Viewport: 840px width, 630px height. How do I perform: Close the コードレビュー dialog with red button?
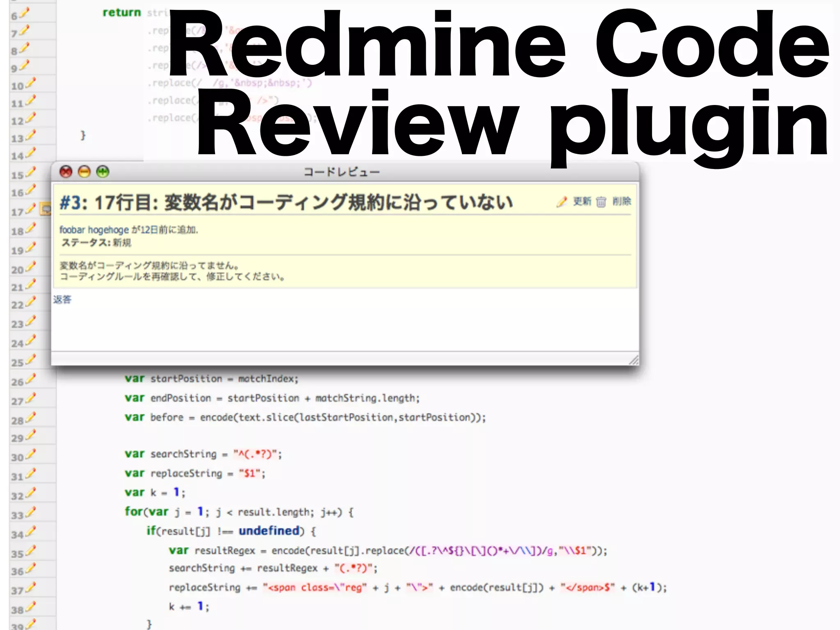pos(66,171)
